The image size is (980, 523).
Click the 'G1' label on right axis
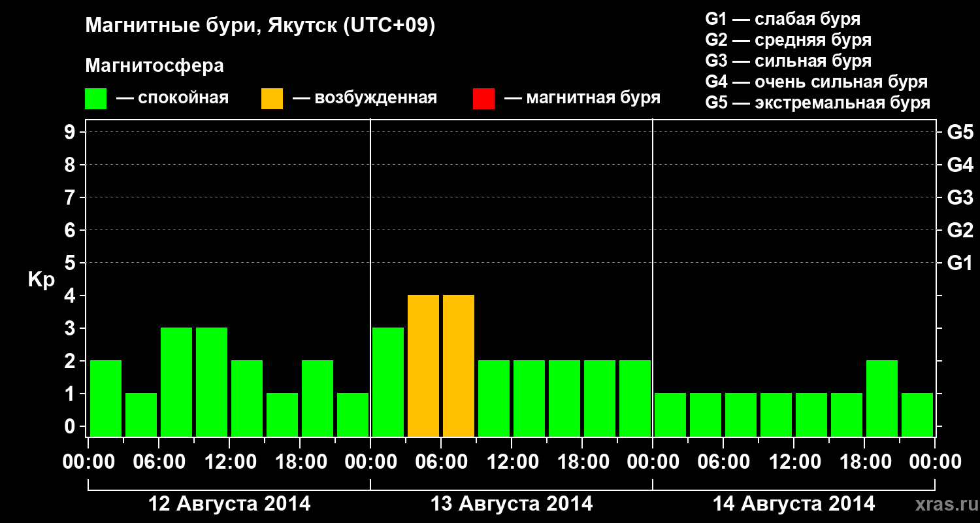[960, 263]
